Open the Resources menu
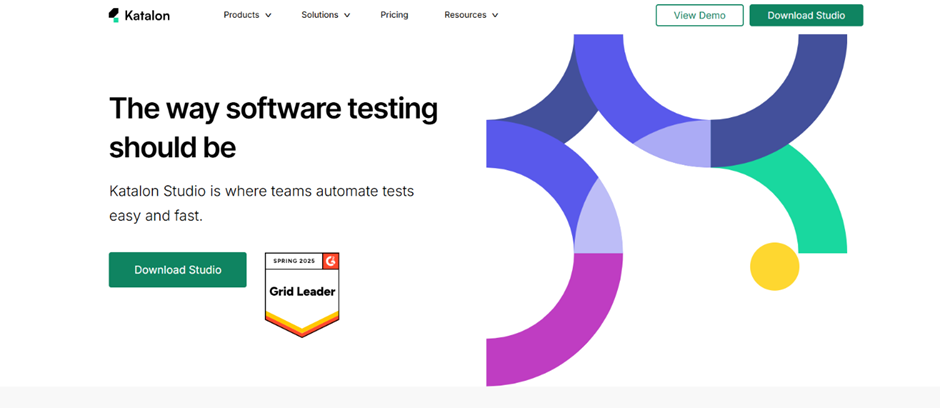940x408 pixels. pos(465,15)
